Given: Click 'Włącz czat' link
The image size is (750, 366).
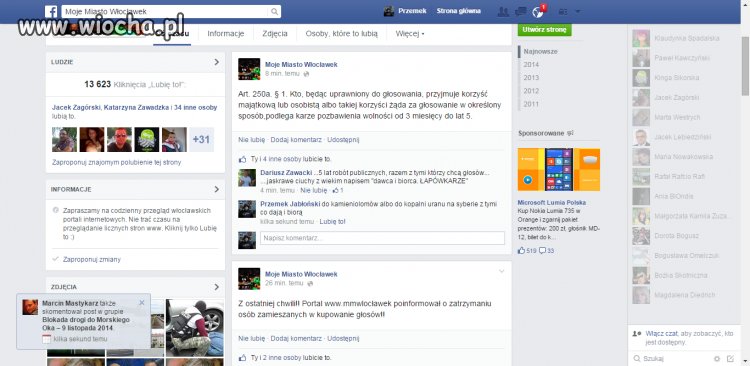Looking at the screenshot, I should tap(660, 333).
